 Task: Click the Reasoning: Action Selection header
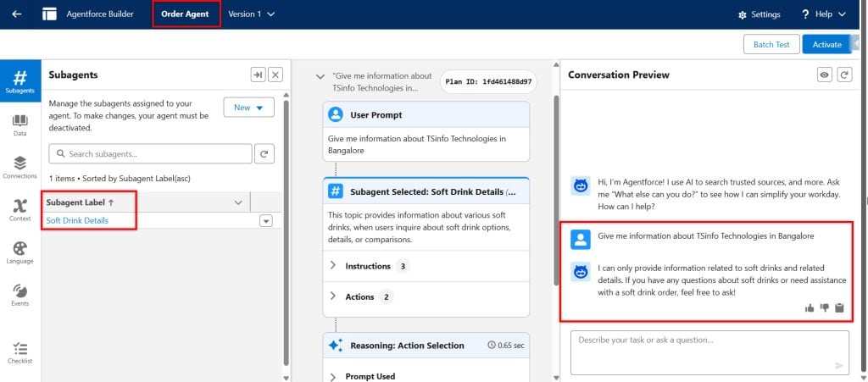[x=407, y=346]
